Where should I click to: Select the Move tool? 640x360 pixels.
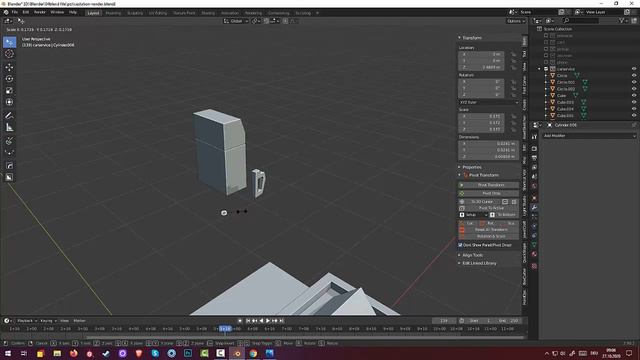pyautogui.click(x=9, y=67)
